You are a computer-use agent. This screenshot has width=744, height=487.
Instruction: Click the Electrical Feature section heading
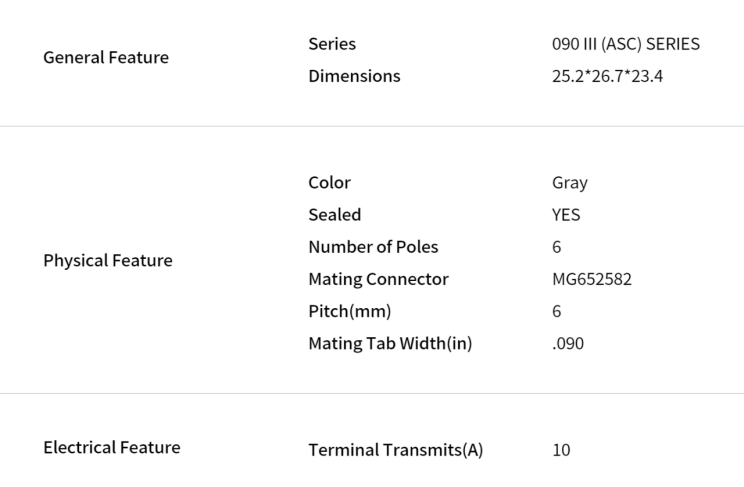point(112,448)
